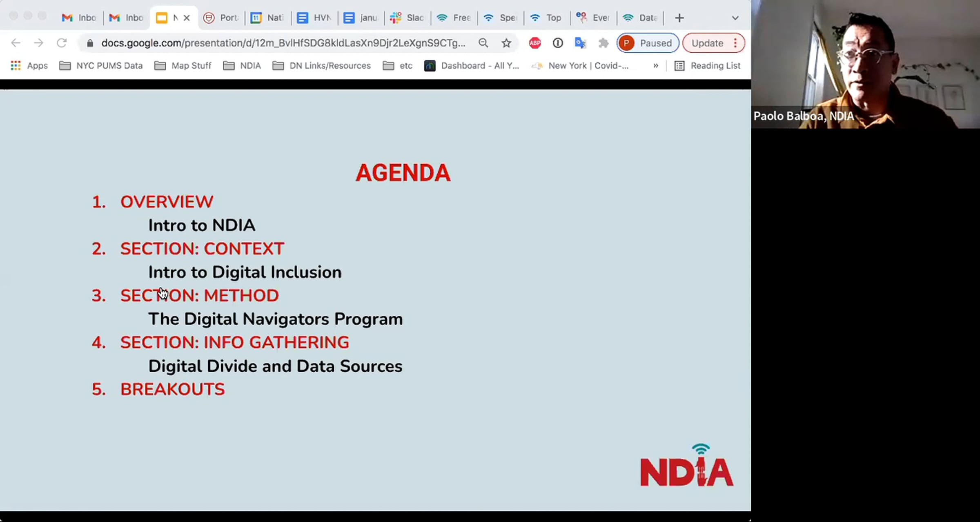Open the ABP Adblock Plus extension
Image resolution: width=980 pixels, height=522 pixels.
point(535,43)
